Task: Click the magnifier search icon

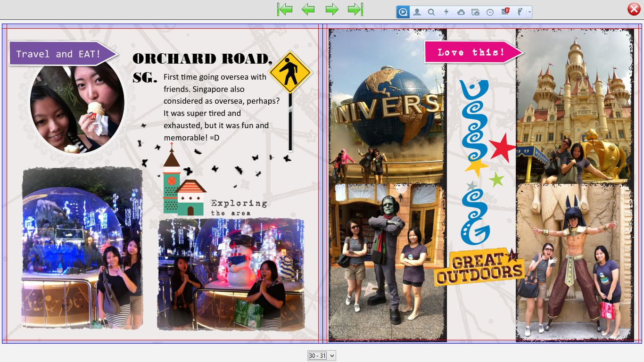Action: (x=431, y=12)
